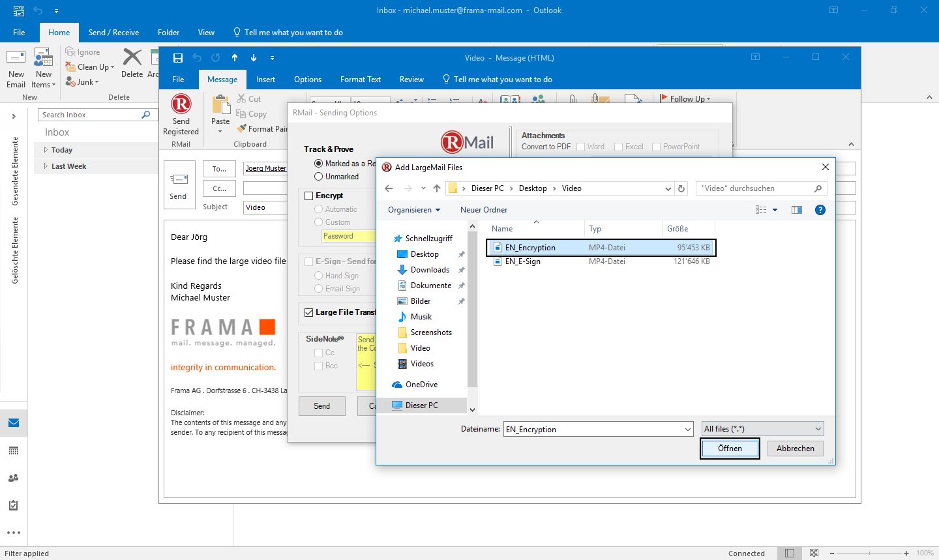The width and height of the screenshot is (939, 560).
Task: Open Tasks clipboard icon in navigation bar
Action: [x=14, y=505]
